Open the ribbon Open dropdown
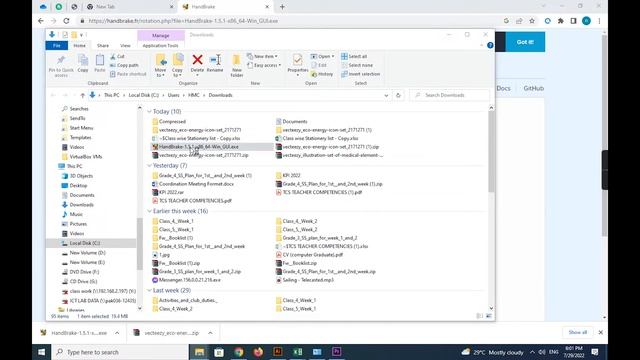 (322, 56)
